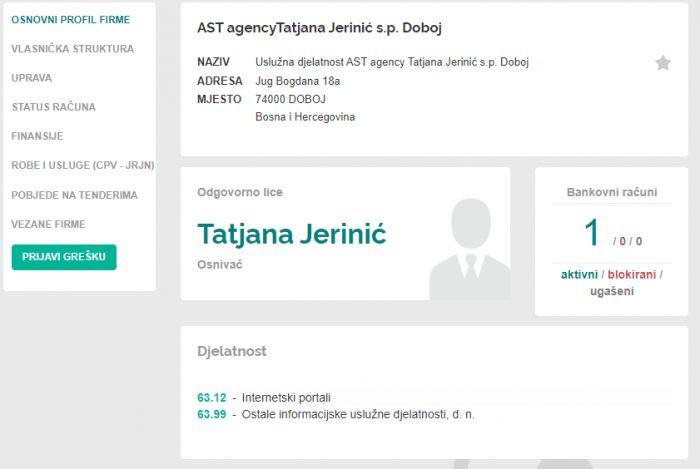Select Status računa in sidebar
The width and height of the screenshot is (700, 469).
(54, 107)
